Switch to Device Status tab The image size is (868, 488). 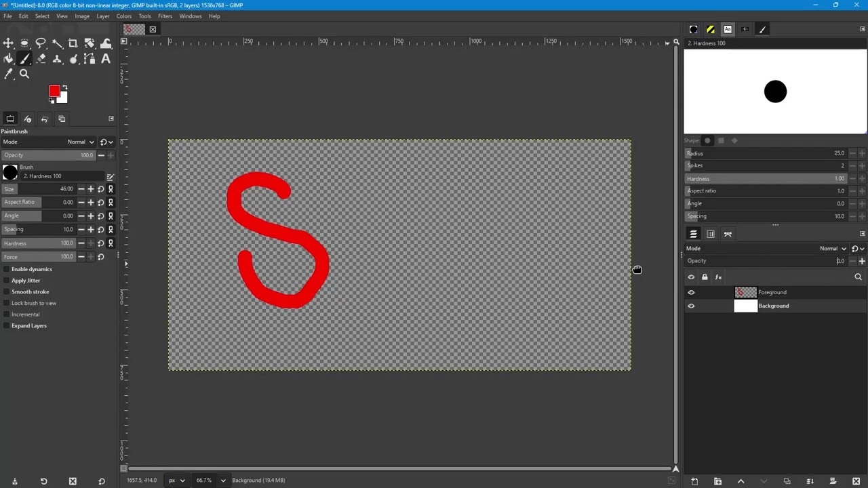[27, 119]
